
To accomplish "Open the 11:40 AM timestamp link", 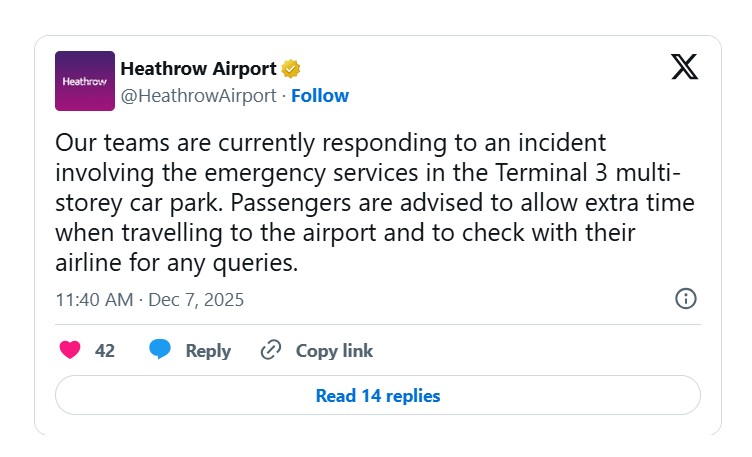I will coord(94,300).
